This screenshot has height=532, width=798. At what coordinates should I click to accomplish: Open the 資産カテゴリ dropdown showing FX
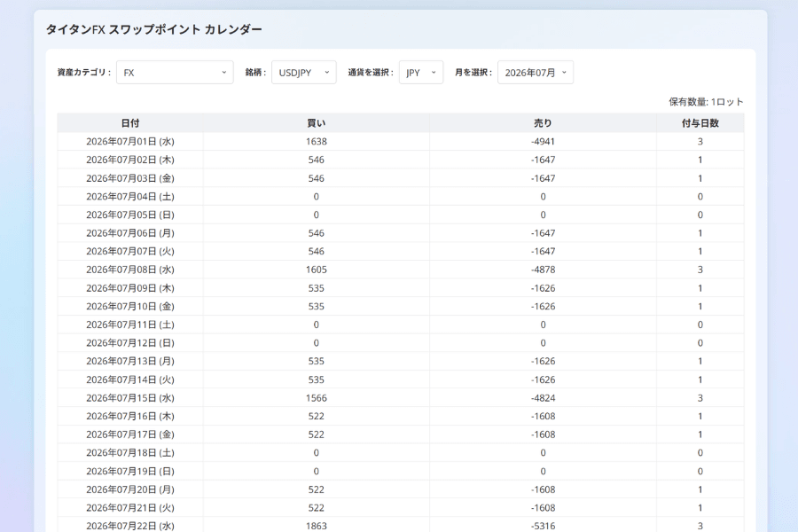[175, 73]
